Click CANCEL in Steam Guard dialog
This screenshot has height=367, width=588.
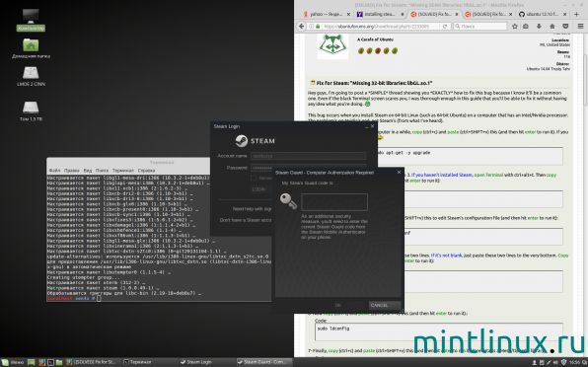385,305
